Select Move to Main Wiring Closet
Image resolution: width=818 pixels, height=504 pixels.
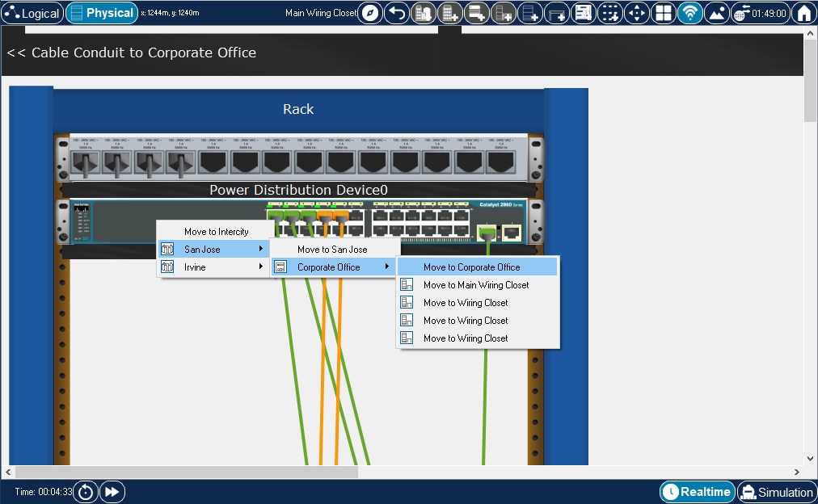pos(476,285)
